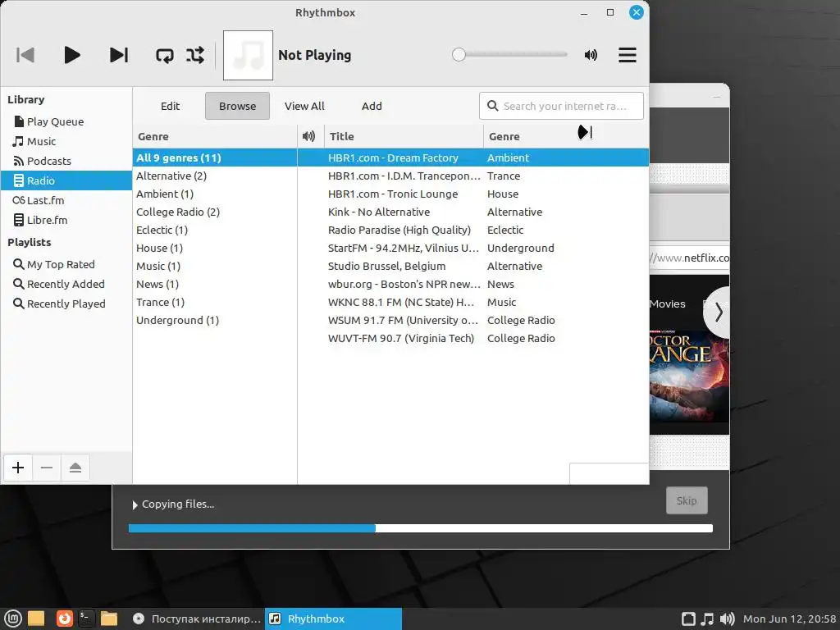Click the magnifier icon in search box
The height and width of the screenshot is (630, 840).
point(492,106)
